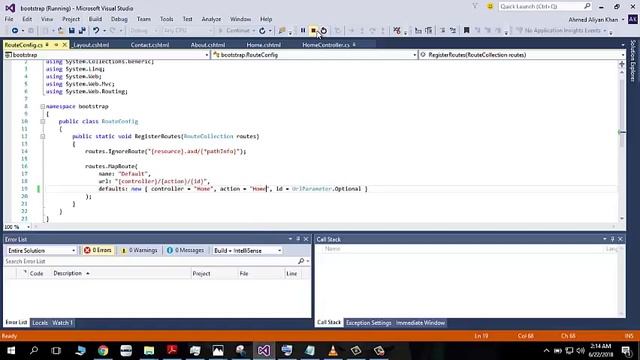Click the Open File icon in toolbar
640x360 pixels.
tap(60, 31)
